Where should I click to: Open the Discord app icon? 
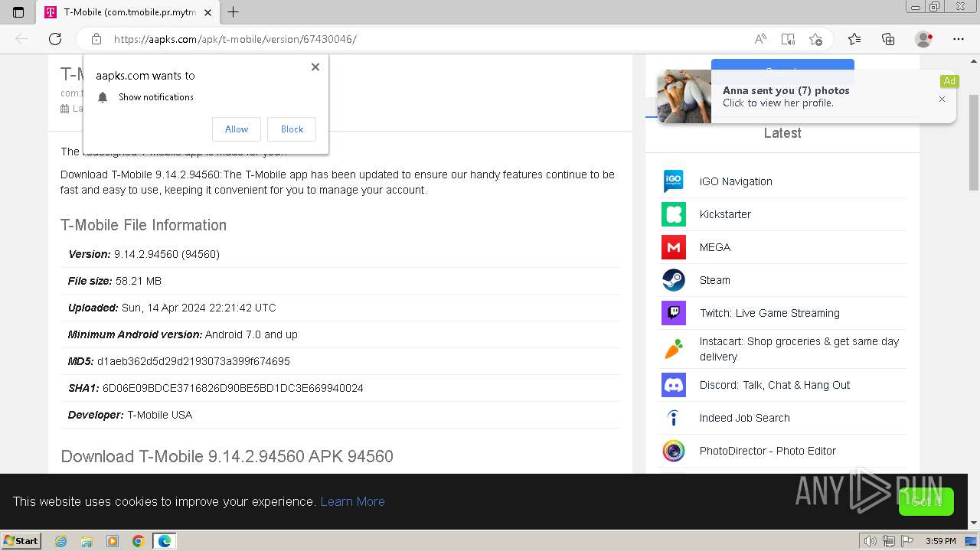674,385
